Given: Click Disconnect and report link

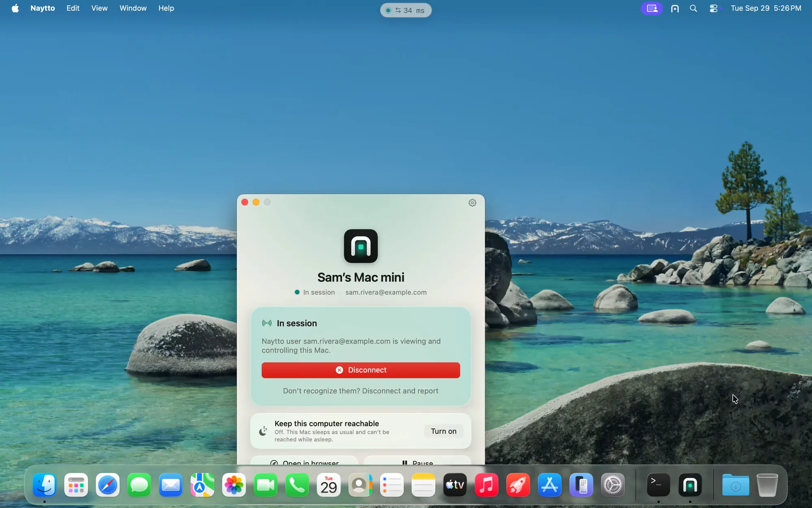Looking at the screenshot, I should [x=400, y=391].
